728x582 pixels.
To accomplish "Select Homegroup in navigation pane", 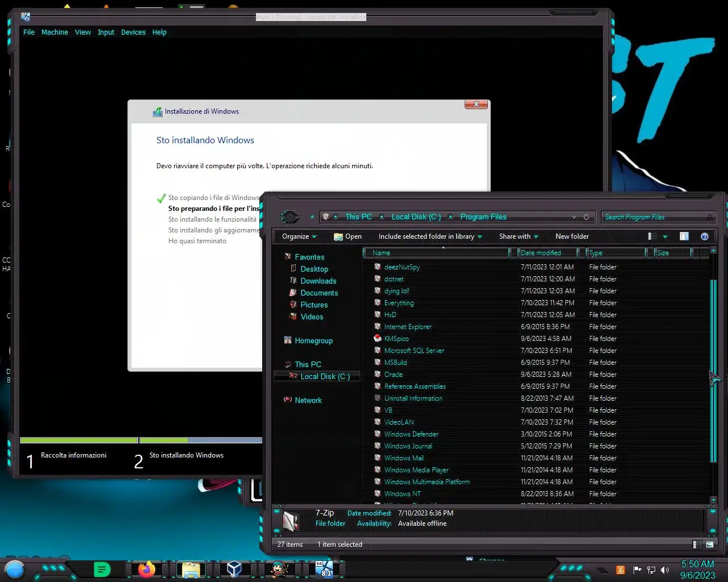I will point(313,340).
